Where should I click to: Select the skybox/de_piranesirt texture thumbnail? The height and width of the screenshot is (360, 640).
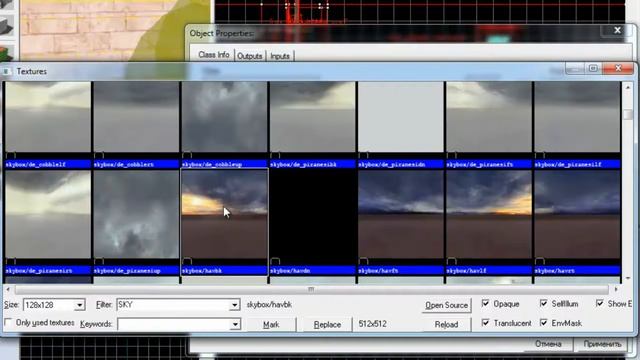tap(48, 214)
